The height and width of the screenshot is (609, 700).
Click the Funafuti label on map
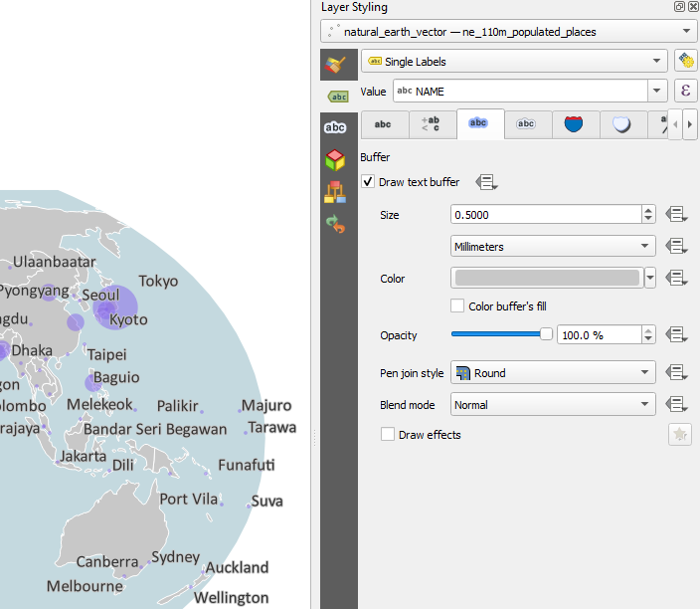(x=246, y=465)
